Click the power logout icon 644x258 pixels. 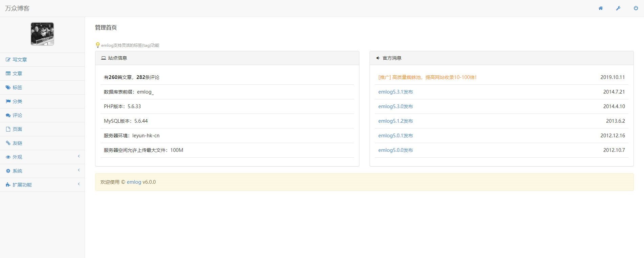(636, 8)
